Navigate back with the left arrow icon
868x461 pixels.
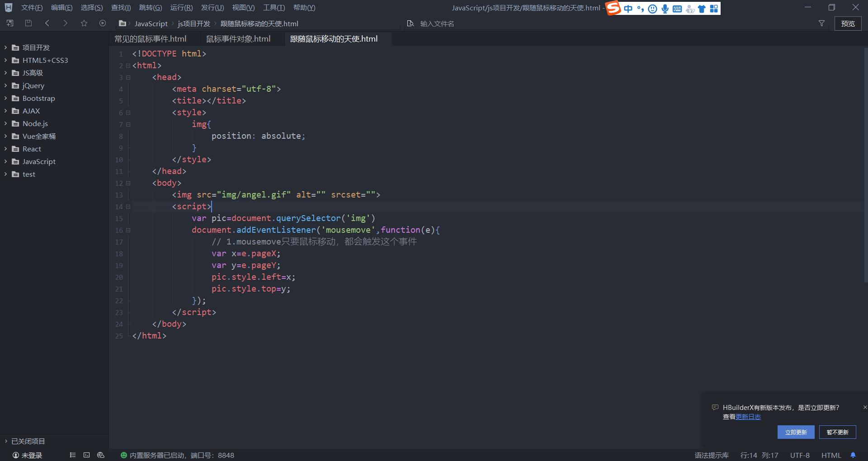coord(47,23)
